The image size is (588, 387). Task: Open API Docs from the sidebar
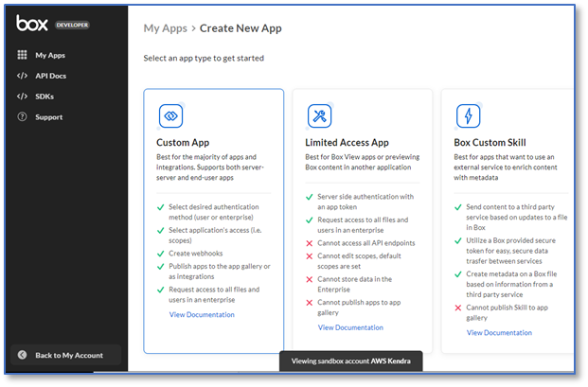tap(50, 76)
